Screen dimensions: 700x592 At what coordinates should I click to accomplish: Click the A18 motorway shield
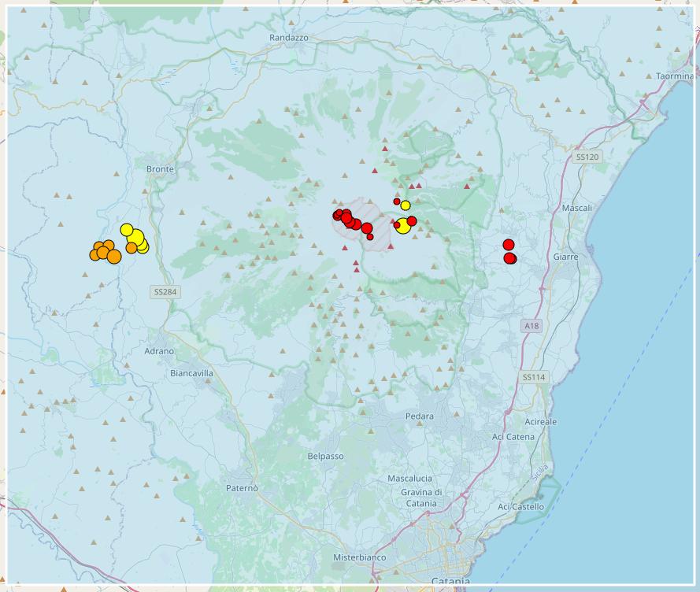click(x=532, y=325)
